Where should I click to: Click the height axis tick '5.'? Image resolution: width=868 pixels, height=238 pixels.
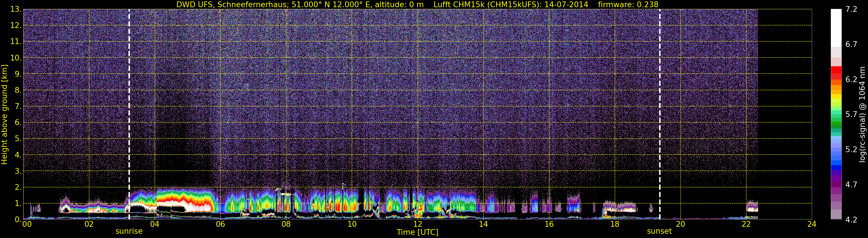(x=18, y=139)
